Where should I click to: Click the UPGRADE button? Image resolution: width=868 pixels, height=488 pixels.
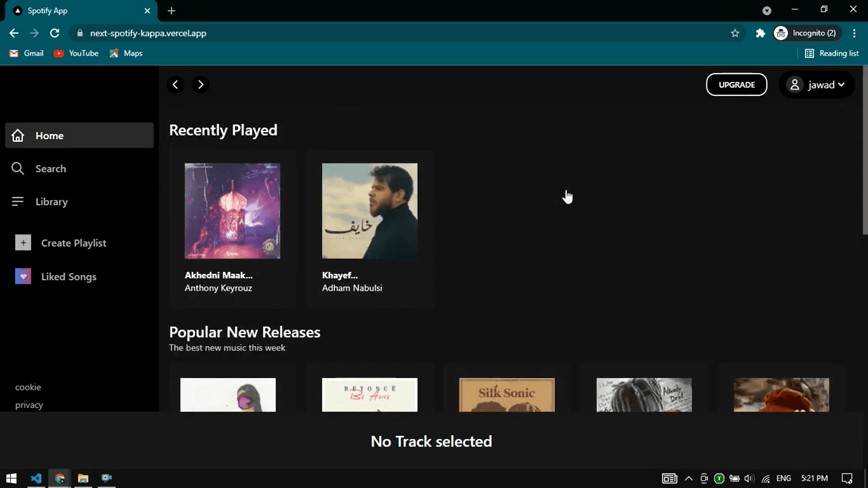pyautogui.click(x=736, y=85)
